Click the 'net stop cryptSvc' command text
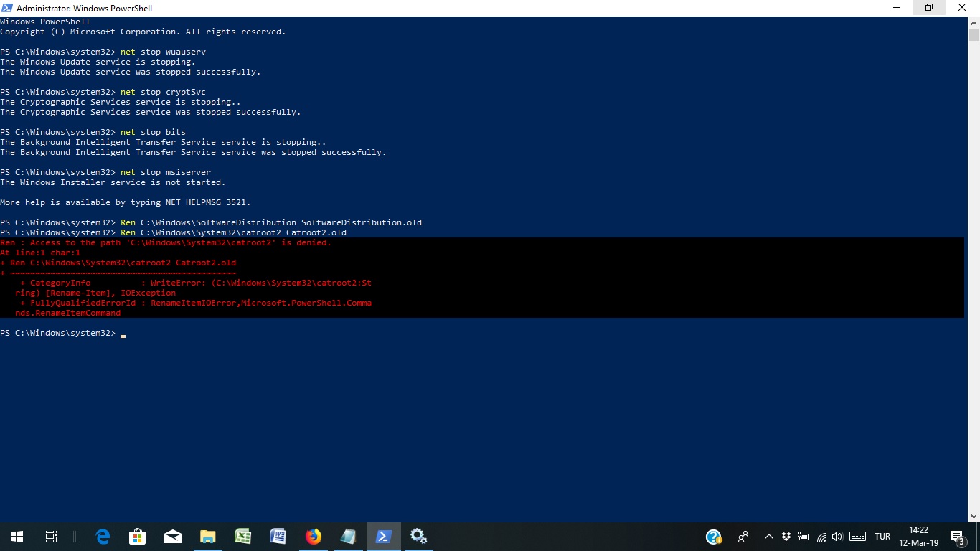Image resolution: width=980 pixels, height=551 pixels. 164,92
